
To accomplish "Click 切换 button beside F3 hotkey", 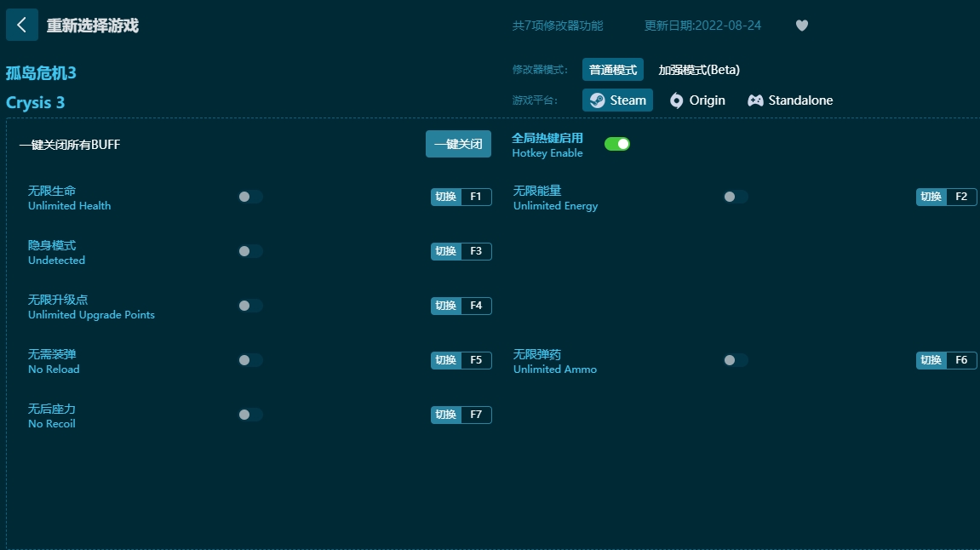I will tap(445, 251).
